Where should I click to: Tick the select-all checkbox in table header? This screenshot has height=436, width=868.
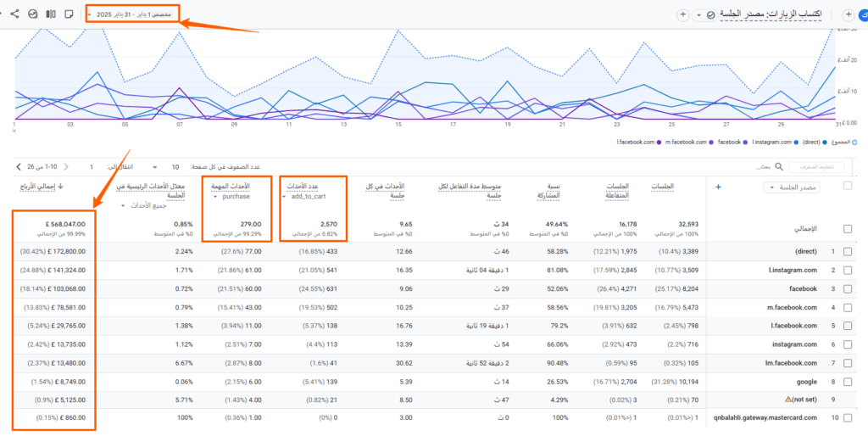click(848, 186)
